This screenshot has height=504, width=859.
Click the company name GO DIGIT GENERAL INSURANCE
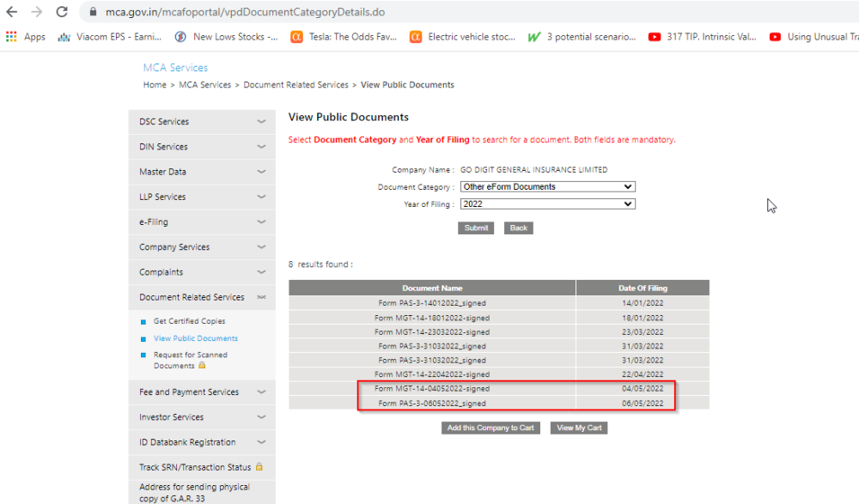(533, 170)
